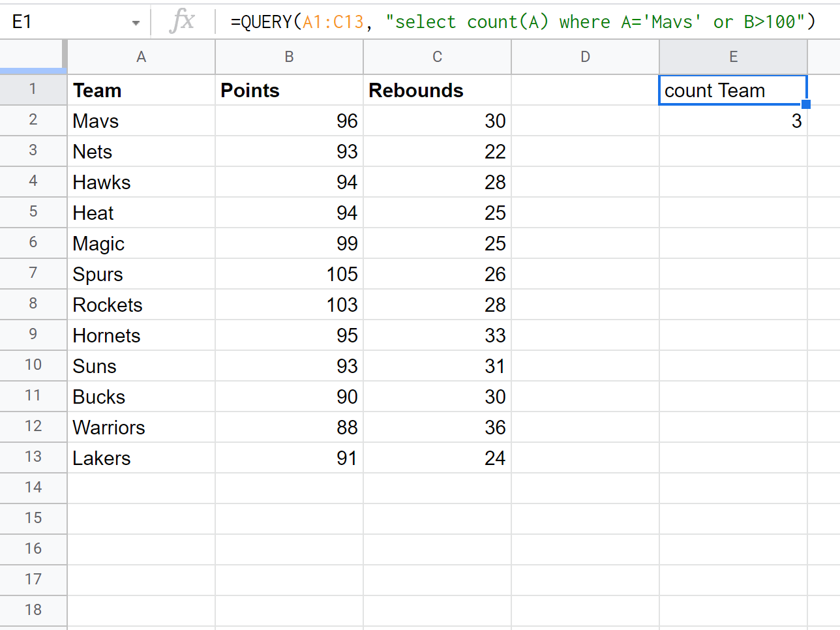This screenshot has width=840, height=630.
Task: Click the Name Box showing E1
Action: (65, 22)
